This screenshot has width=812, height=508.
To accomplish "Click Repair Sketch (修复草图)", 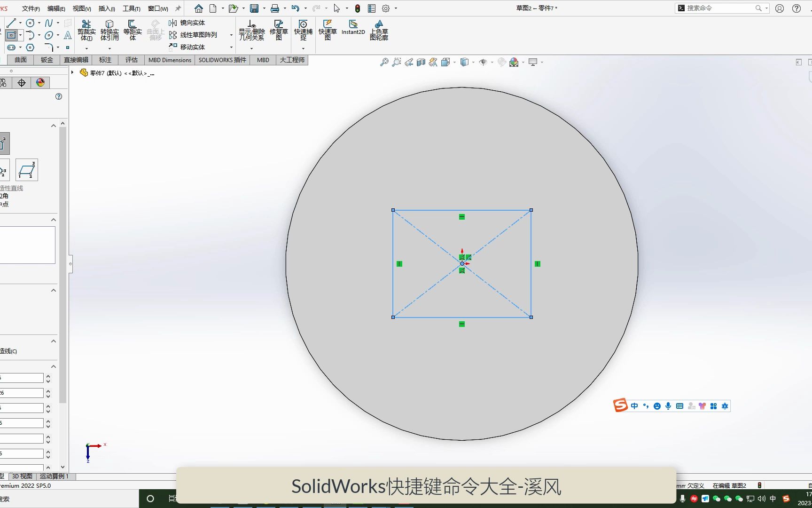I will 279,30.
